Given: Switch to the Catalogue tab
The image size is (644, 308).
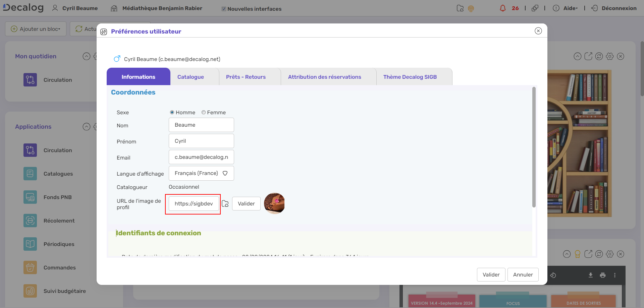Looking at the screenshot, I should coord(191,77).
